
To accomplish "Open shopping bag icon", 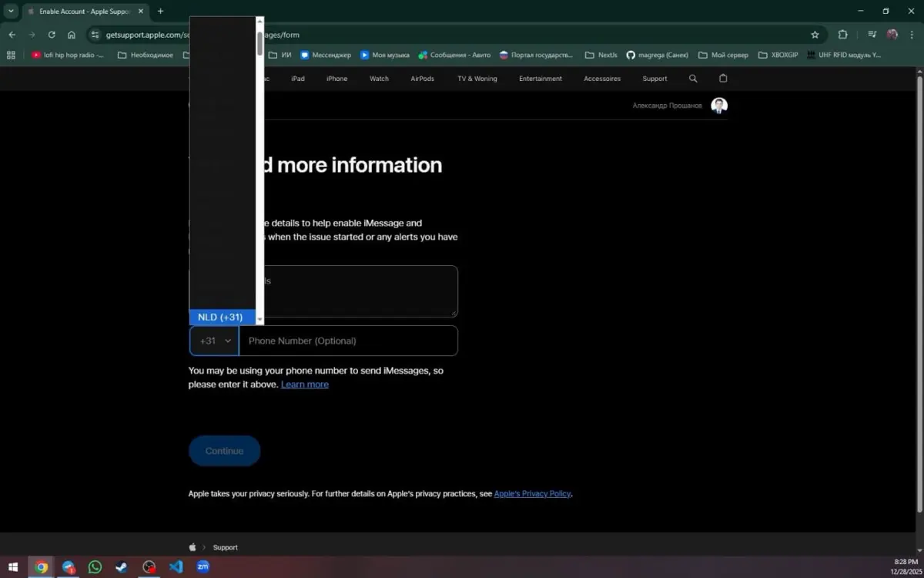I will coord(723,79).
